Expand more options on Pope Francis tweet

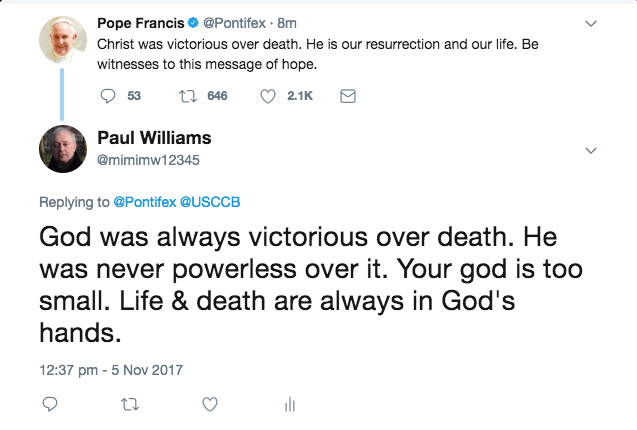[590, 23]
